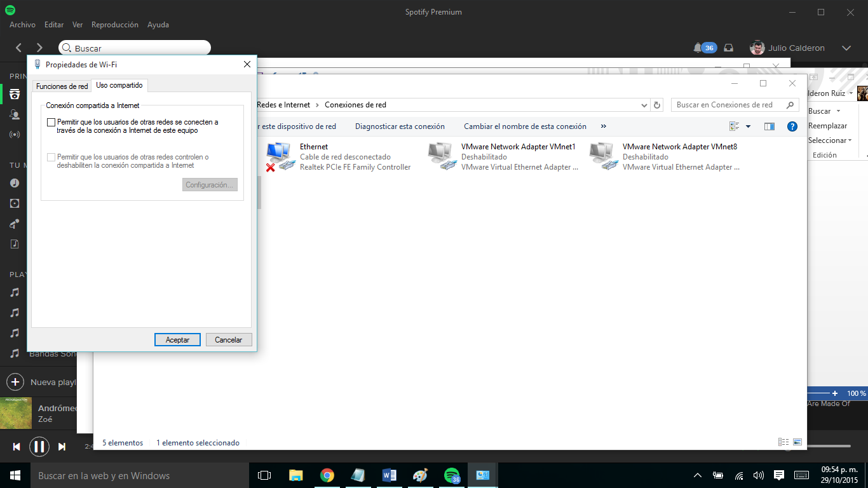Open Paint from the taskbar

420,475
